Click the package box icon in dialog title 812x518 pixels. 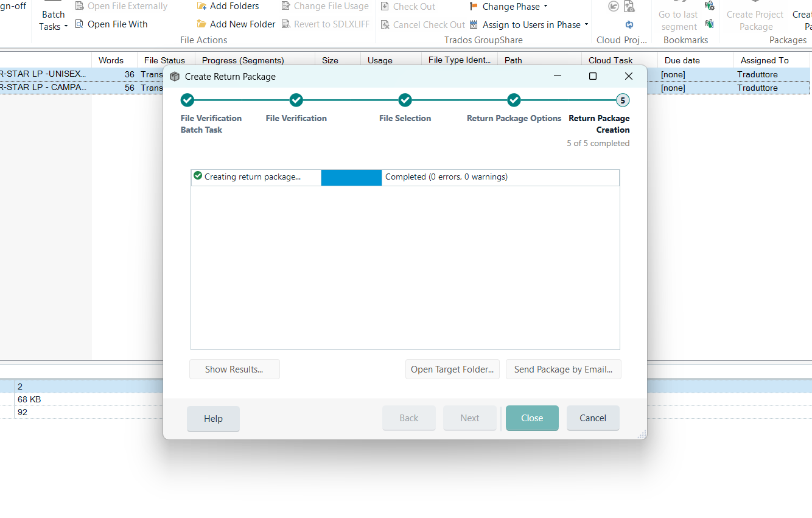(x=175, y=77)
